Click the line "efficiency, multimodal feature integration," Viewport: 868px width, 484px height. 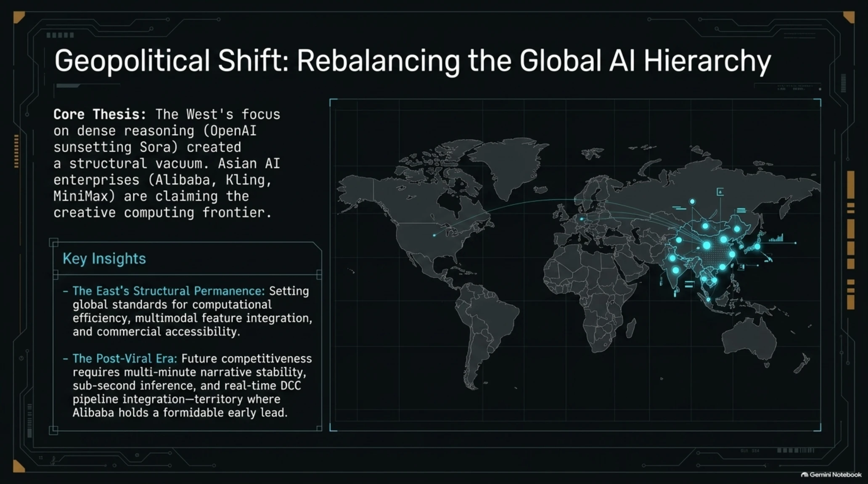[192, 318]
